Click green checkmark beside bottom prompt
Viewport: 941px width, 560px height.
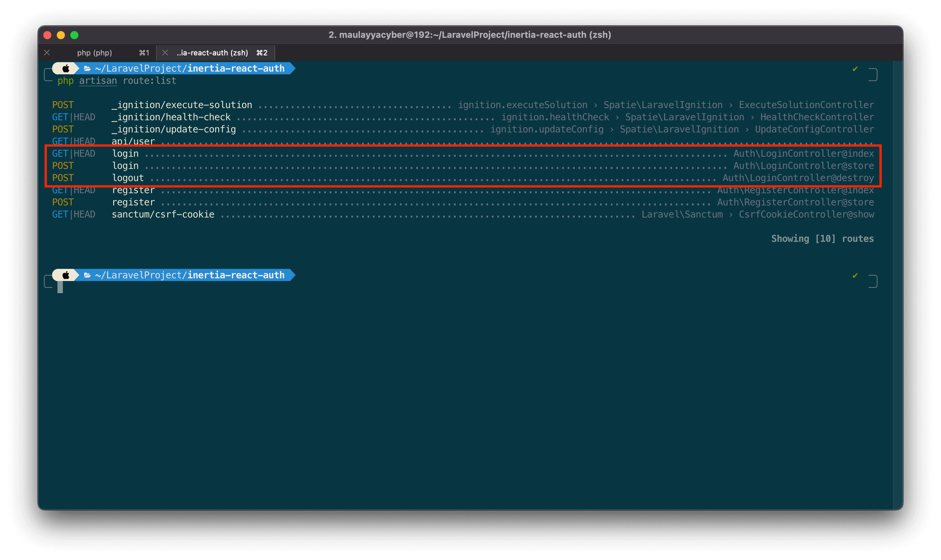pos(855,276)
